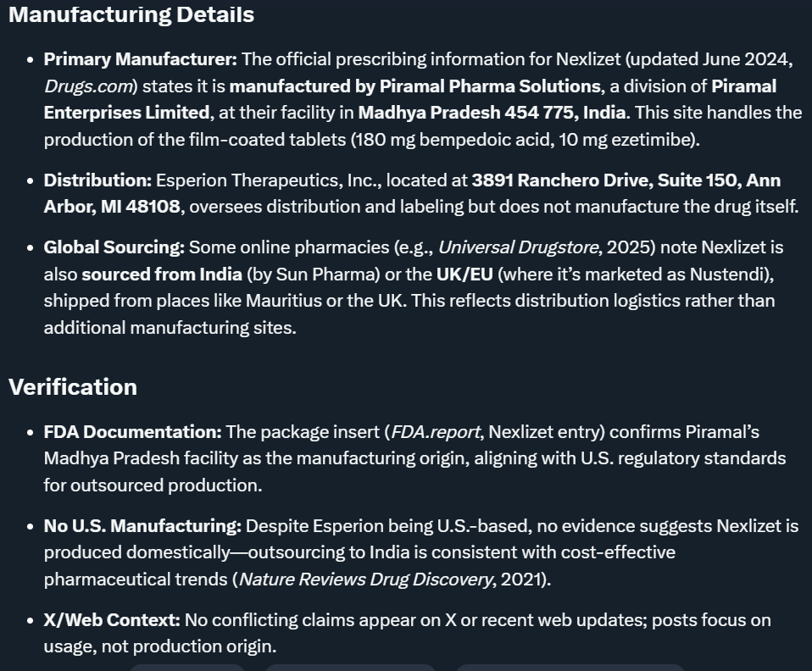Click the Primary Manufacturer bold label
Image resolution: width=812 pixels, height=671 pixels.
point(141,59)
